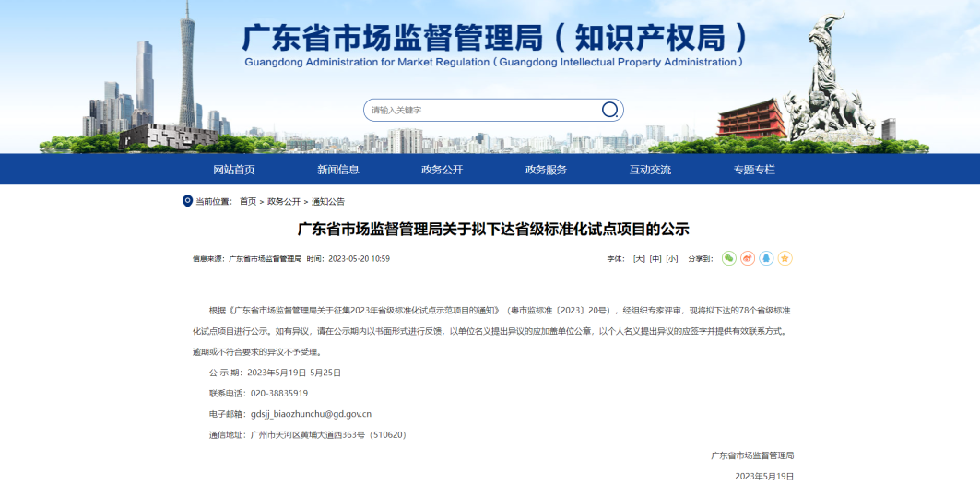
Task: Focus the keyword search input field
Action: click(x=479, y=110)
